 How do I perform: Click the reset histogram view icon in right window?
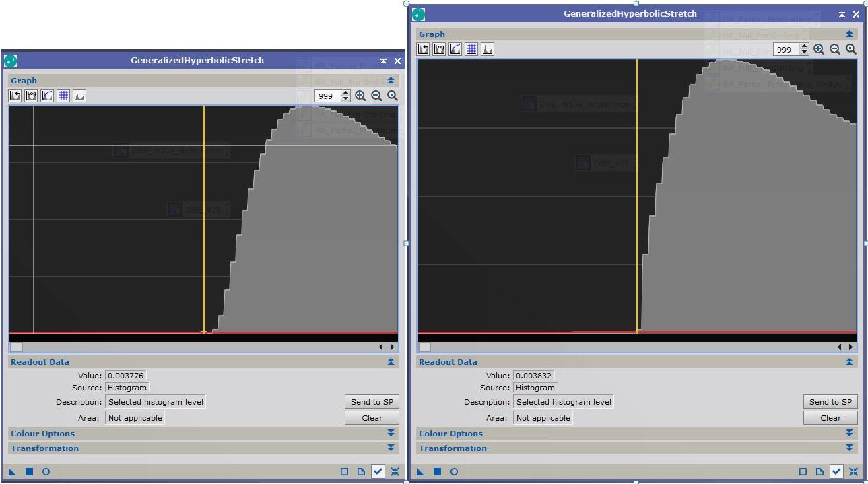pos(423,49)
